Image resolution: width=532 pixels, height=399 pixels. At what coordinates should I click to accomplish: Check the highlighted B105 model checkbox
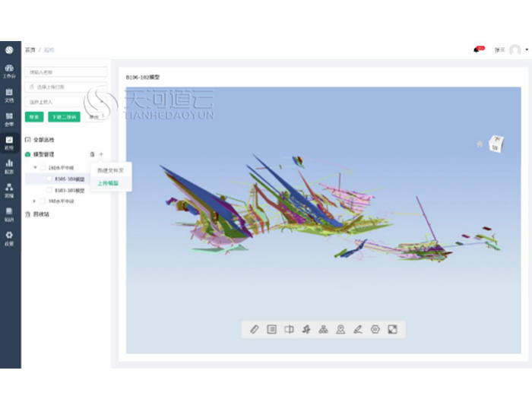click(x=49, y=179)
